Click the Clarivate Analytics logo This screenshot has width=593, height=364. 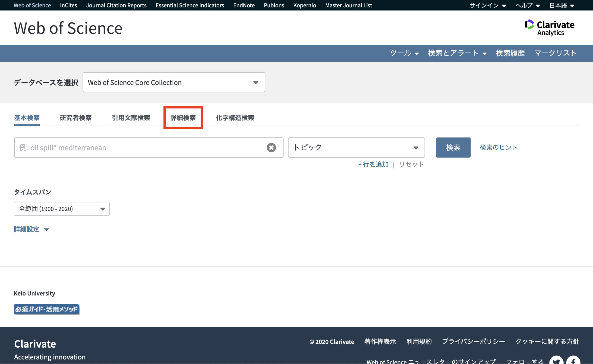point(549,28)
